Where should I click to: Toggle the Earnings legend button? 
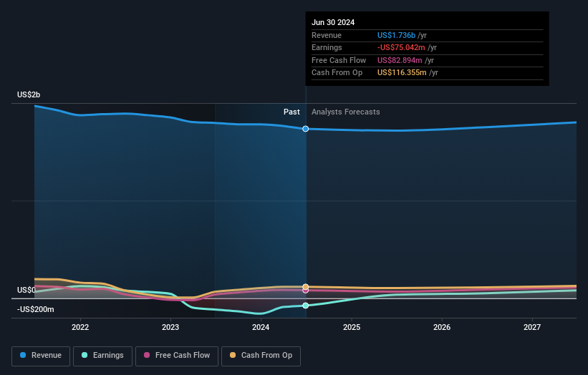pos(102,356)
